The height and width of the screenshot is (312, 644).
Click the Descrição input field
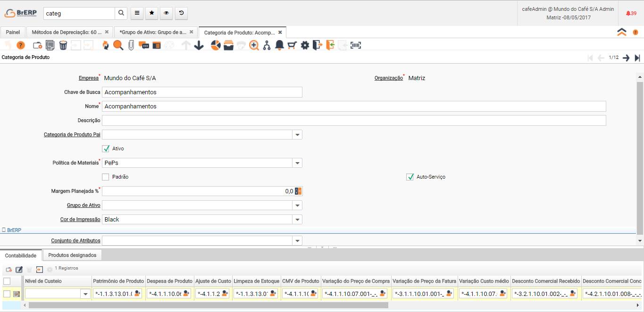(x=354, y=121)
